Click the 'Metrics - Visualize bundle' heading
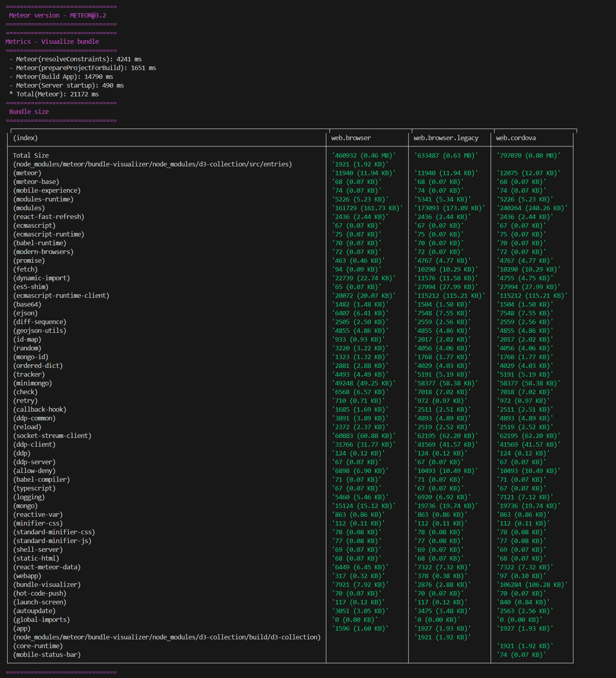Screen dimensions: 616x678 click(x=52, y=41)
